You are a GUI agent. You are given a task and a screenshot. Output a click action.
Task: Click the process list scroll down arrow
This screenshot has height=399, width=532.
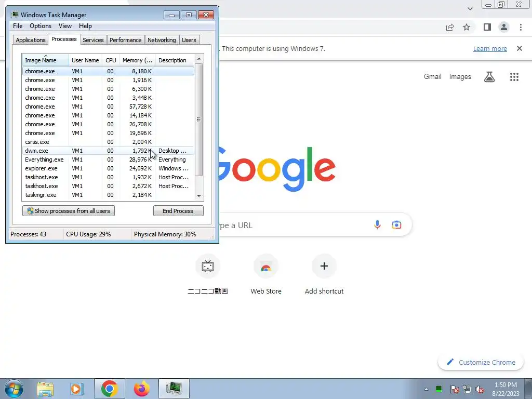pyautogui.click(x=199, y=196)
